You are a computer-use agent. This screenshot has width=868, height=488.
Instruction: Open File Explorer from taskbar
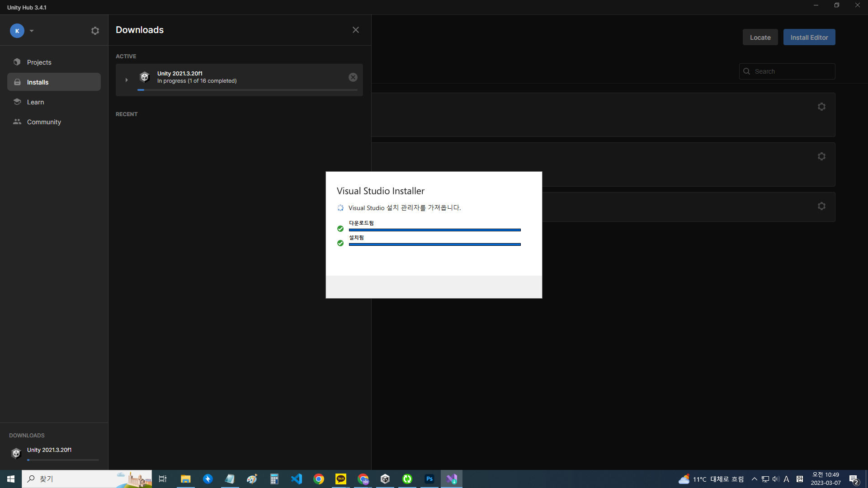pyautogui.click(x=185, y=479)
